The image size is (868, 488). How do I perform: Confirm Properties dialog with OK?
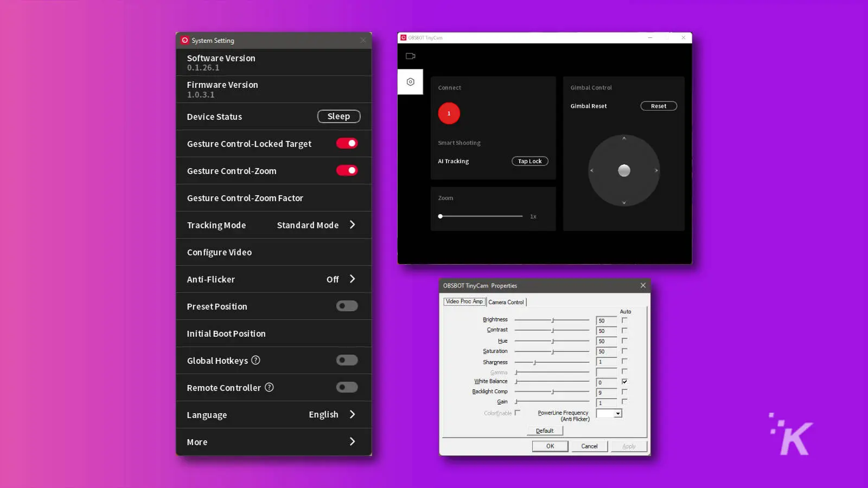point(550,446)
